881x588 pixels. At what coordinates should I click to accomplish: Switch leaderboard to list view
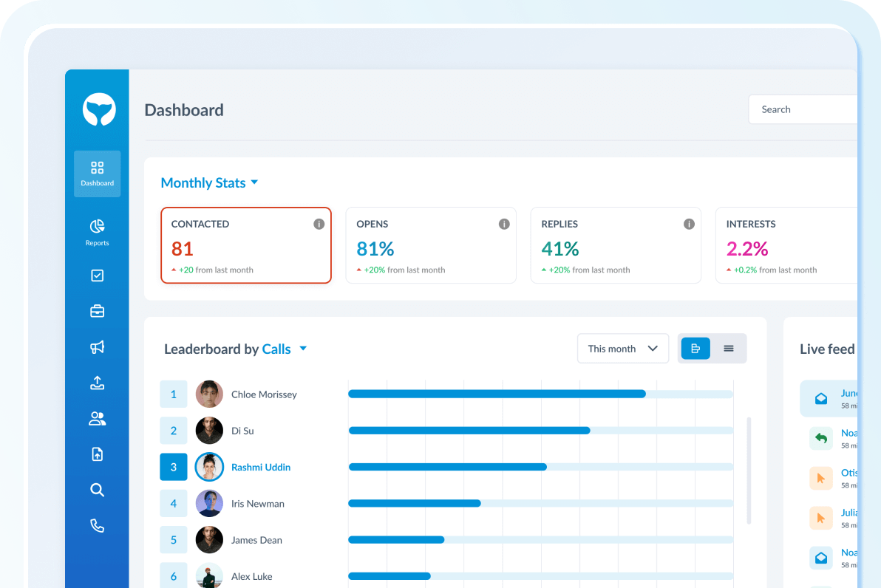(729, 348)
